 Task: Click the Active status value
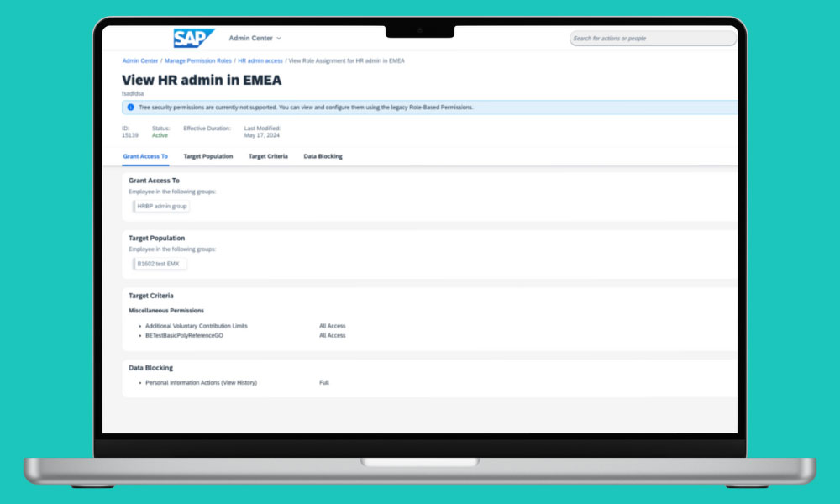pos(160,135)
